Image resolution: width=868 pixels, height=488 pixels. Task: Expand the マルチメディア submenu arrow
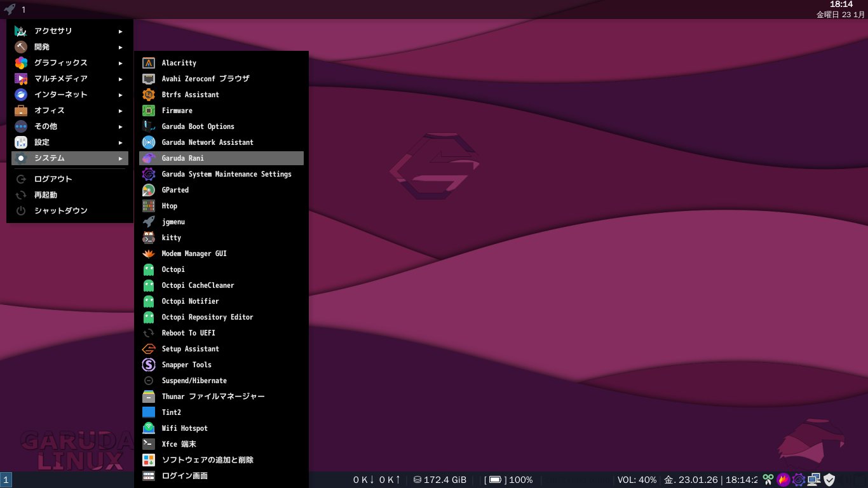(x=121, y=79)
